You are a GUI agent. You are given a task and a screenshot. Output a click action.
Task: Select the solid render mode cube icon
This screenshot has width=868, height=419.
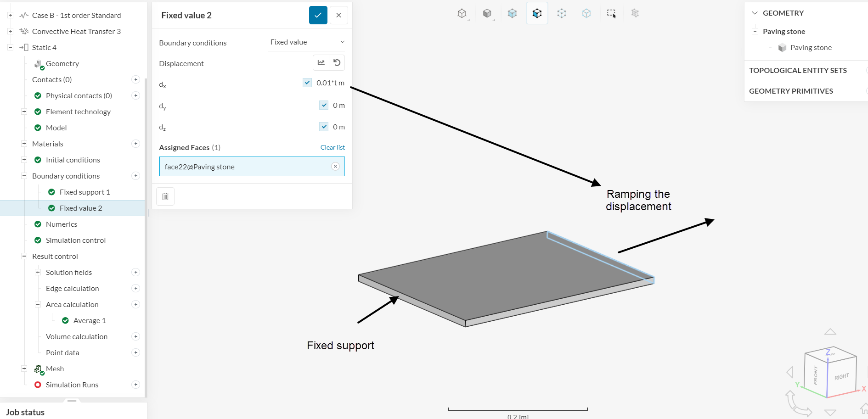[x=487, y=13]
